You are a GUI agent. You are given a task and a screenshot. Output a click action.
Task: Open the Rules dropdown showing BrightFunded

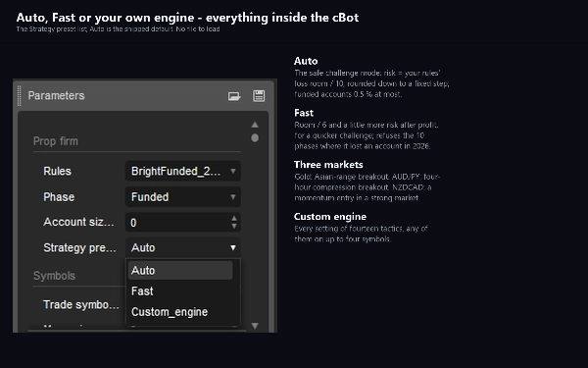coord(183,171)
